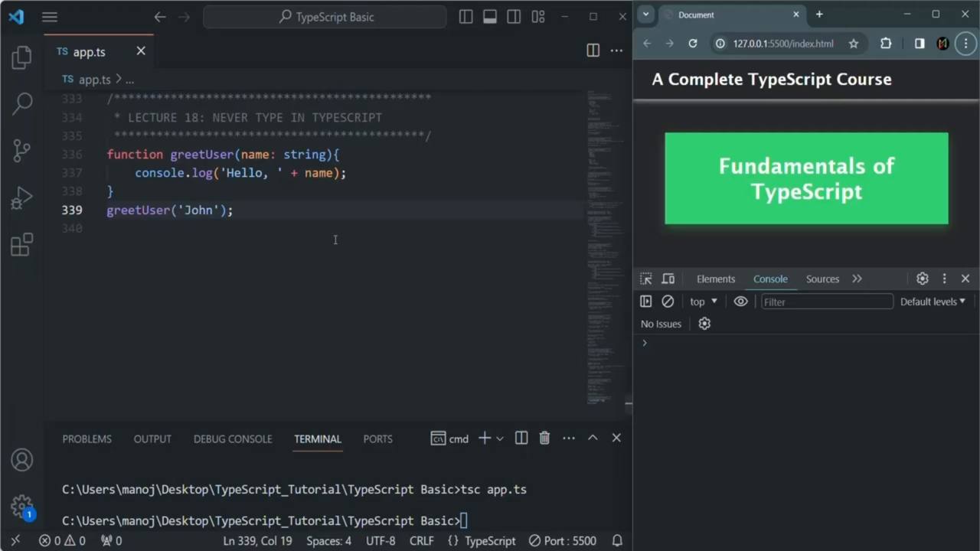Switch to the PROBLEMS panel tab
980x551 pixels.
click(x=87, y=439)
